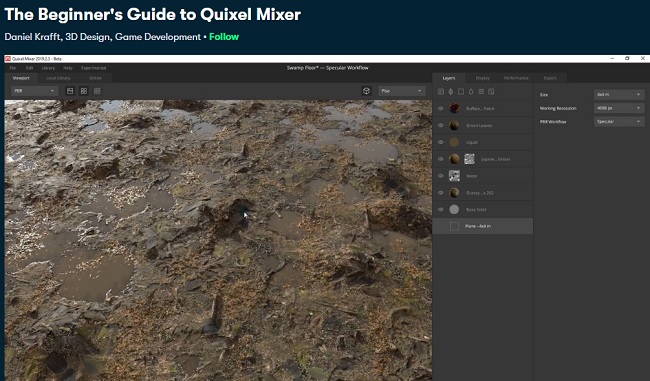This screenshot has width=650, height=381.
Task: Switch to the Viewport tab
Action: coord(21,78)
